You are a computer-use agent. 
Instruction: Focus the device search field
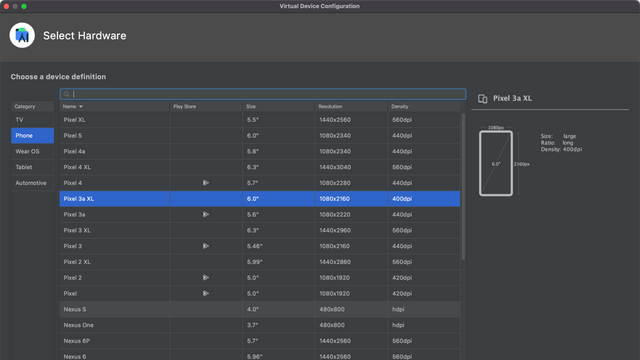pos(263,94)
